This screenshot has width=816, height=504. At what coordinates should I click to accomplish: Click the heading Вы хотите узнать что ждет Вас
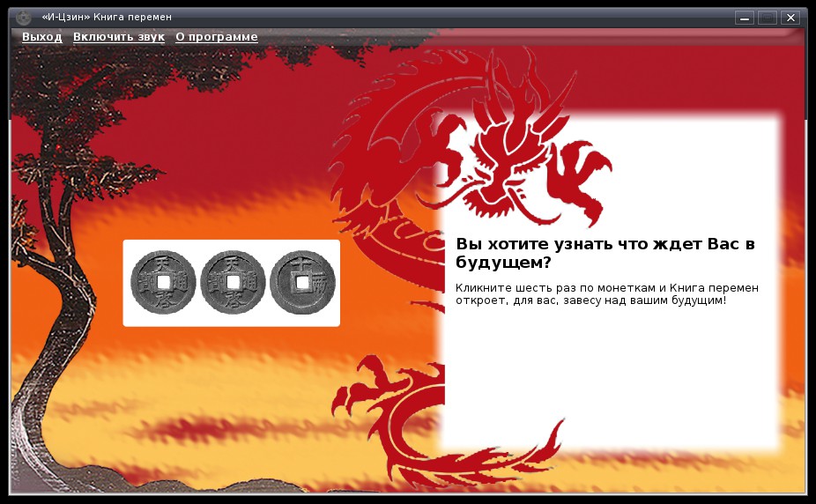pyautogui.click(x=605, y=253)
